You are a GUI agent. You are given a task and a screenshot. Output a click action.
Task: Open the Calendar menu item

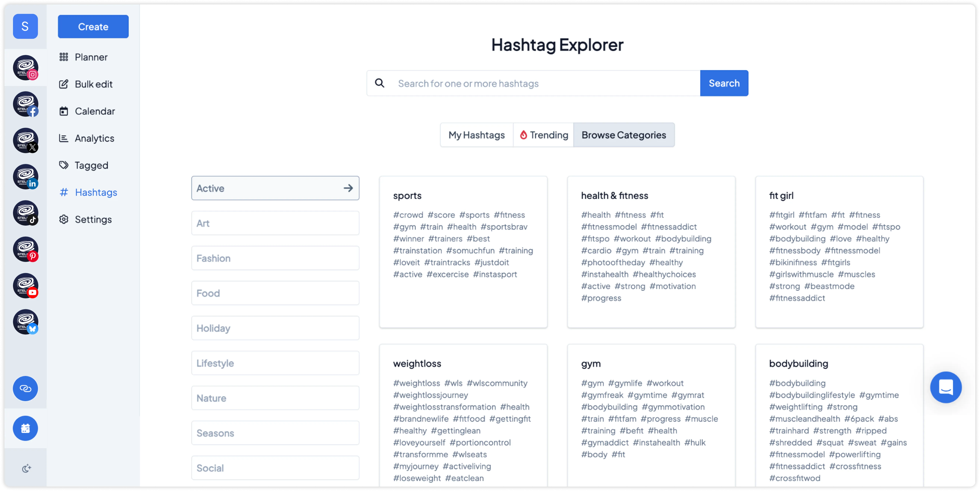95,111
